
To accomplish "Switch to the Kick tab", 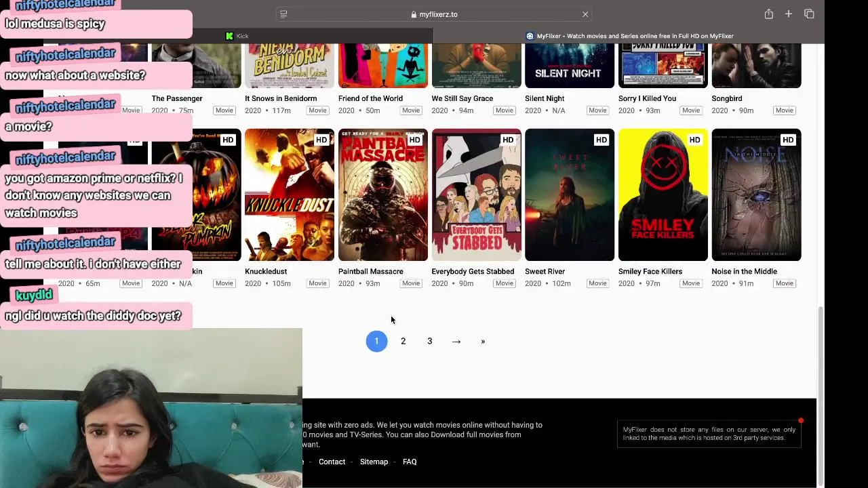I will (x=237, y=36).
